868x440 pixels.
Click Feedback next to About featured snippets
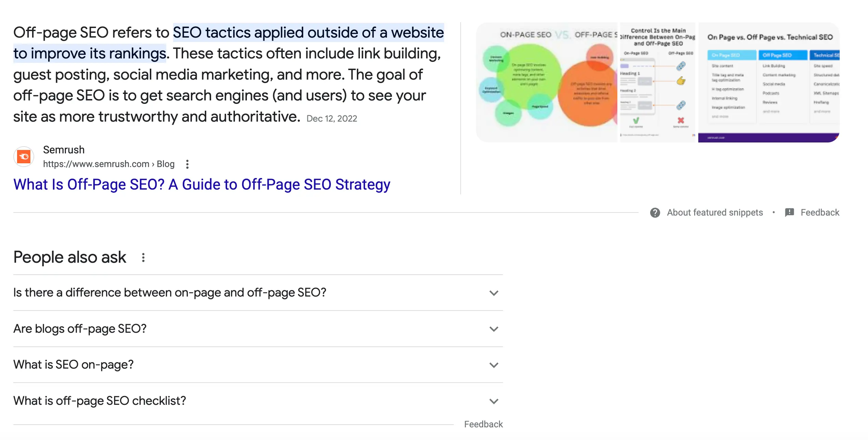click(820, 213)
